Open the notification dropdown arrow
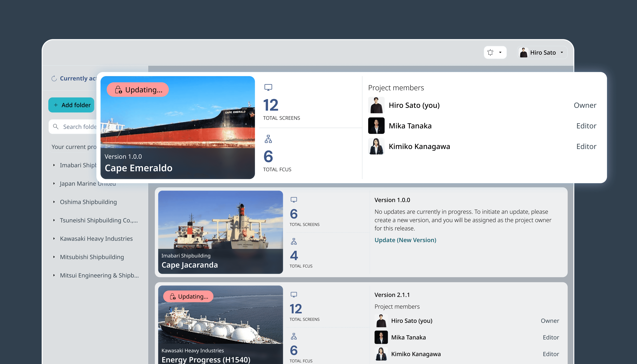The width and height of the screenshot is (637, 364). click(x=500, y=52)
